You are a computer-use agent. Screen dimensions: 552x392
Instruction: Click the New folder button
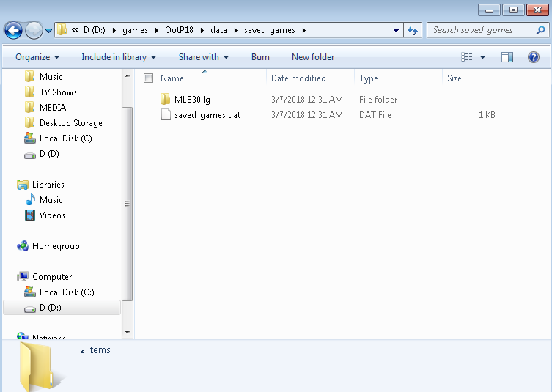[313, 57]
